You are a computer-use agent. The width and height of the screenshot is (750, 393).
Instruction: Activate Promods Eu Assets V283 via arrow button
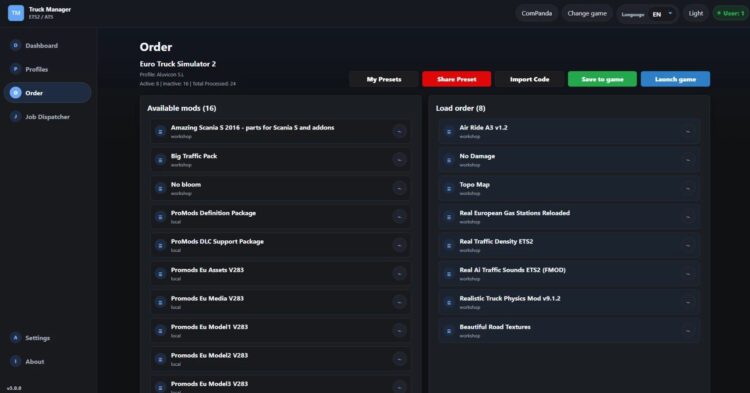click(399, 273)
